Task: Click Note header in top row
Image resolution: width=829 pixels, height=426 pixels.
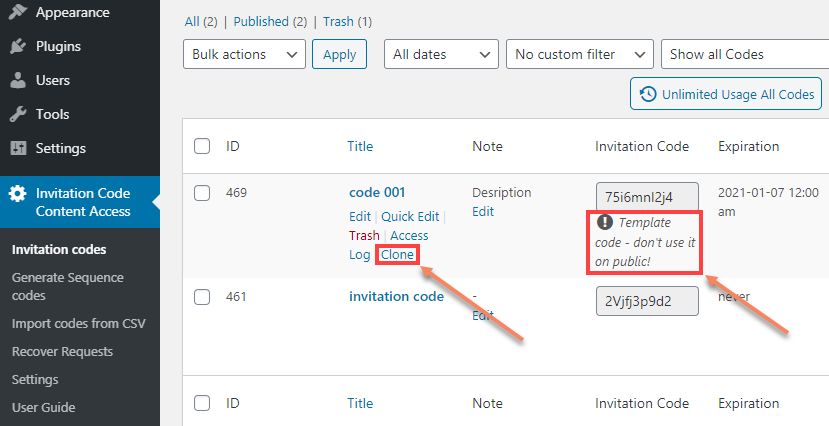Action: [x=487, y=146]
